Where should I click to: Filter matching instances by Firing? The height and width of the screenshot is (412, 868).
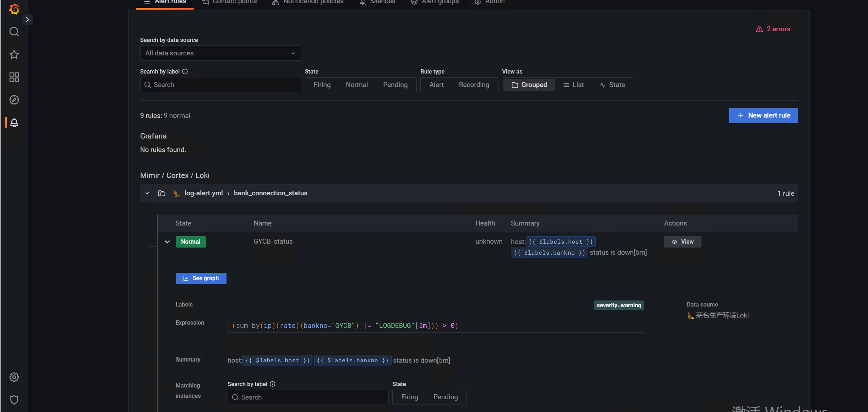point(410,397)
